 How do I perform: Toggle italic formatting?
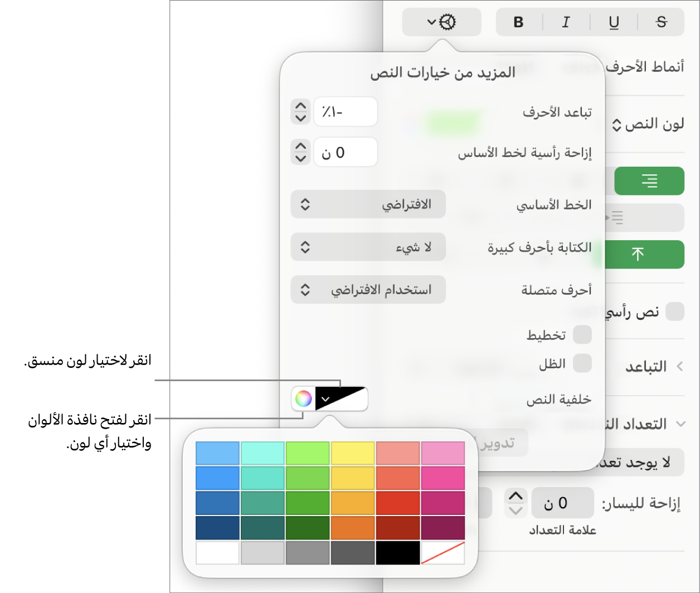566,22
